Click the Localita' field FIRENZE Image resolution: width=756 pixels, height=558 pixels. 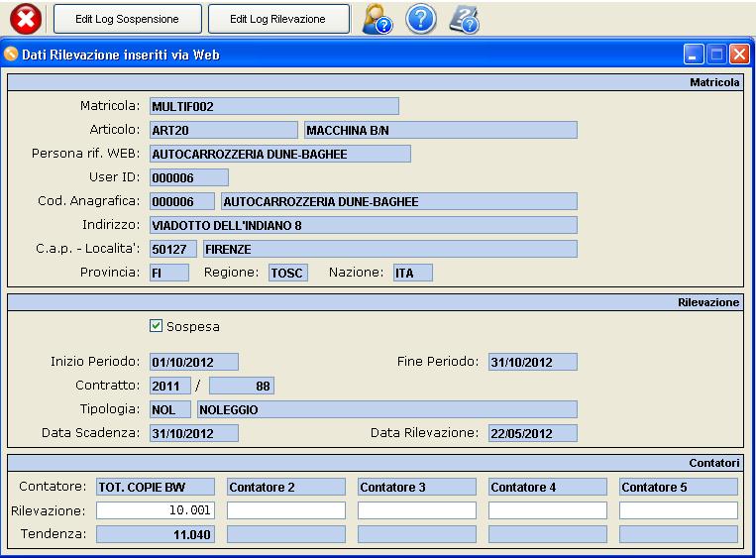[x=390, y=249]
